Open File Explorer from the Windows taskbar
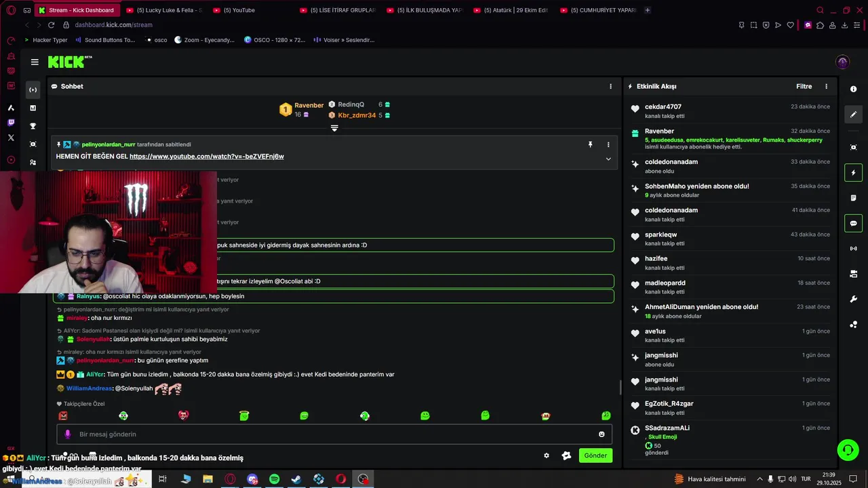Image resolution: width=868 pixels, height=488 pixels. tap(208, 479)
